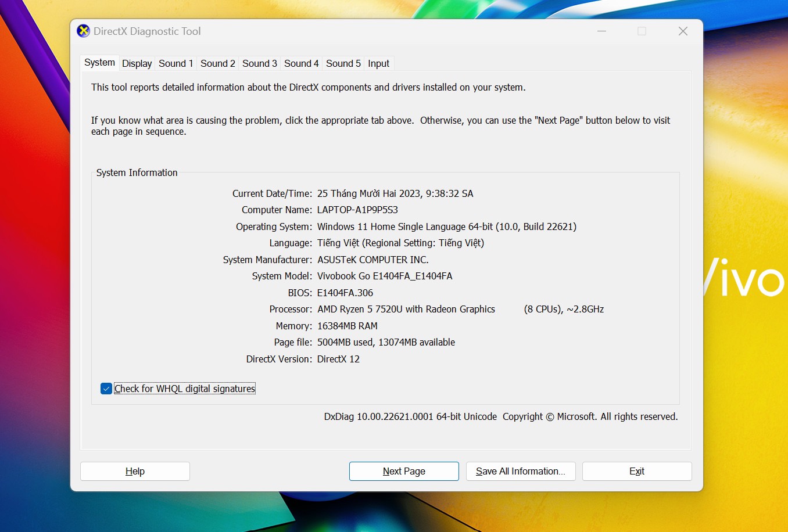Click the DirectX Diagnostic Tool title bar icon
The image size is (788, 532).
[83, 31]
